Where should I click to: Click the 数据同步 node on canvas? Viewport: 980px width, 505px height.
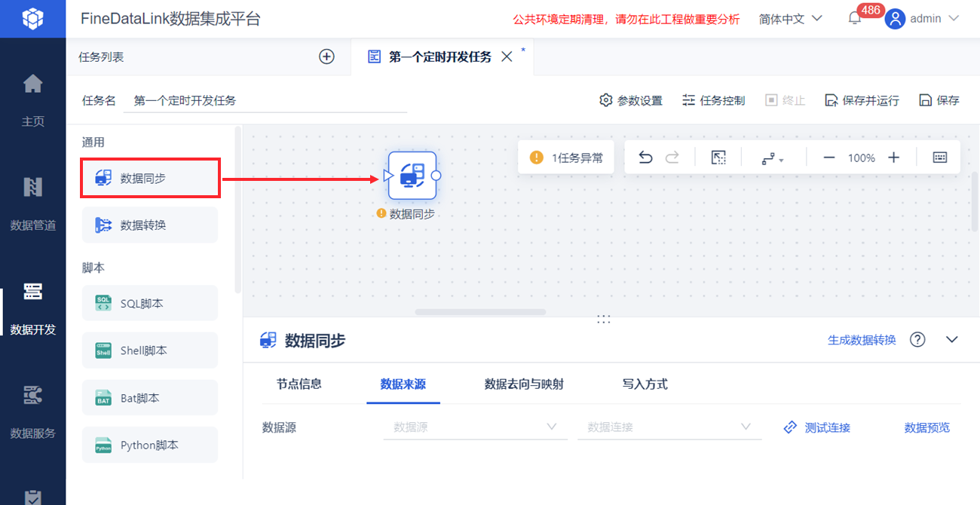(x=412, y=176)
